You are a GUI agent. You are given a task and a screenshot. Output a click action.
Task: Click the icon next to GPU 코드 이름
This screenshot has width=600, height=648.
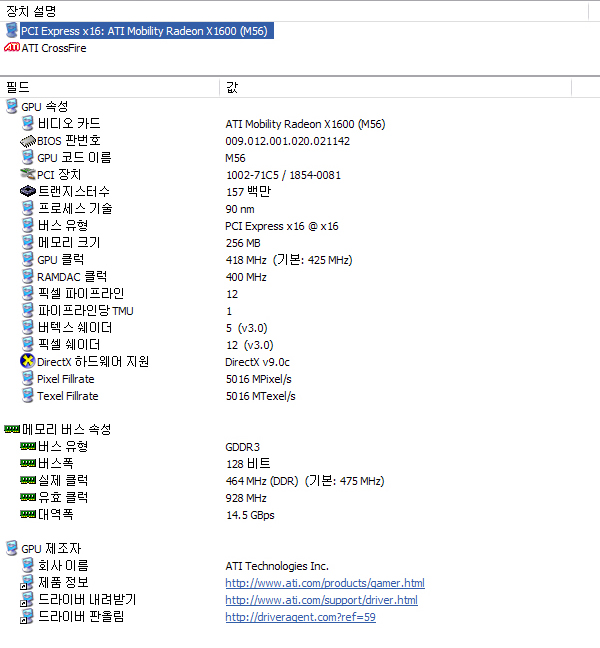[x=28, y=157]
